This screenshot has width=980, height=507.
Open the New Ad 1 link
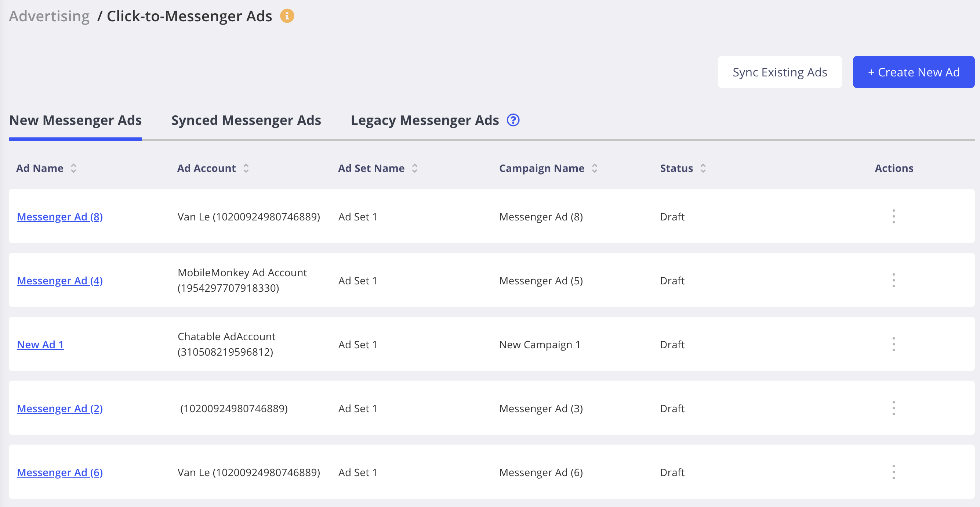point(40,345)
